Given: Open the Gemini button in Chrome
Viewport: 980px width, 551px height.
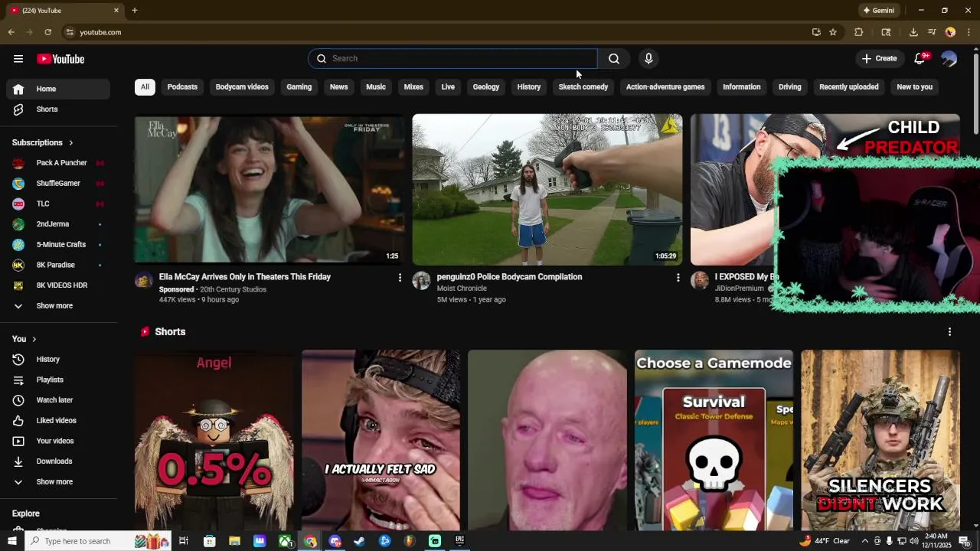Looking at the screenshot, I should point(878,11).
